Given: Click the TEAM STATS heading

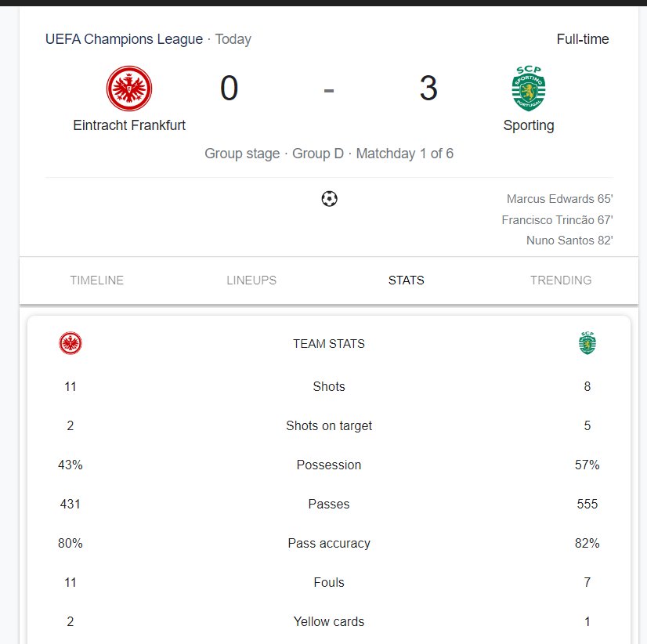Looking at the screenshot, I should (329, 343).
